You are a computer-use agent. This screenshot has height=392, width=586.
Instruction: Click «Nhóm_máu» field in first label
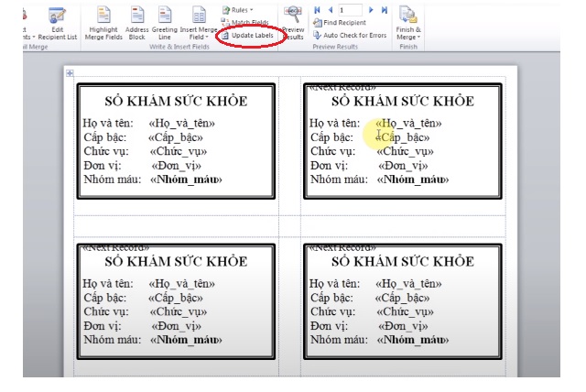[186, 180]
